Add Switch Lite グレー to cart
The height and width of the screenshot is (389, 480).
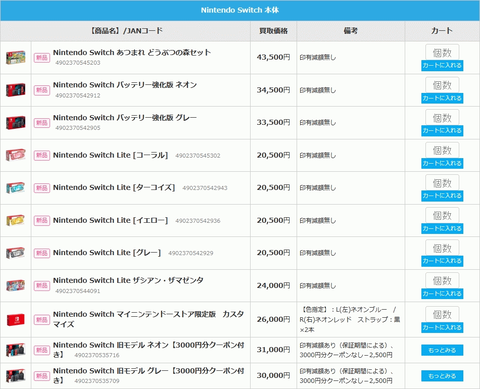pyautogui.click(x=442, y=261)
